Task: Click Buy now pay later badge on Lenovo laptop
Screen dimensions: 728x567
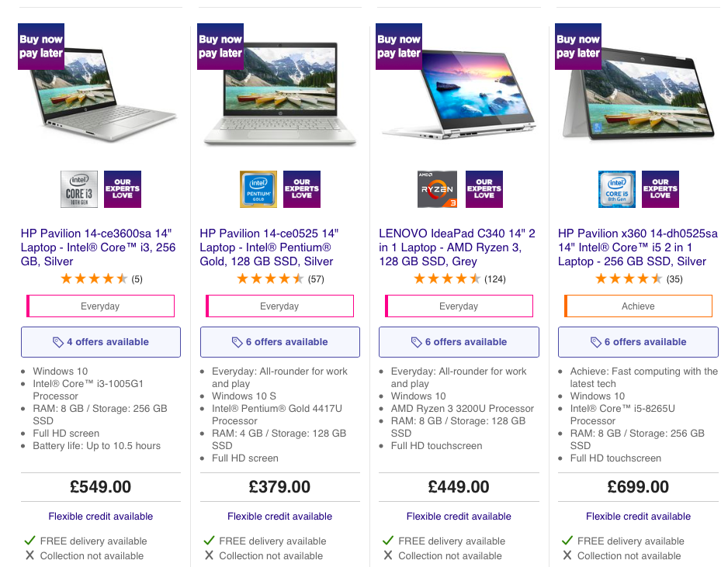Action: click(x=399, y=47)
